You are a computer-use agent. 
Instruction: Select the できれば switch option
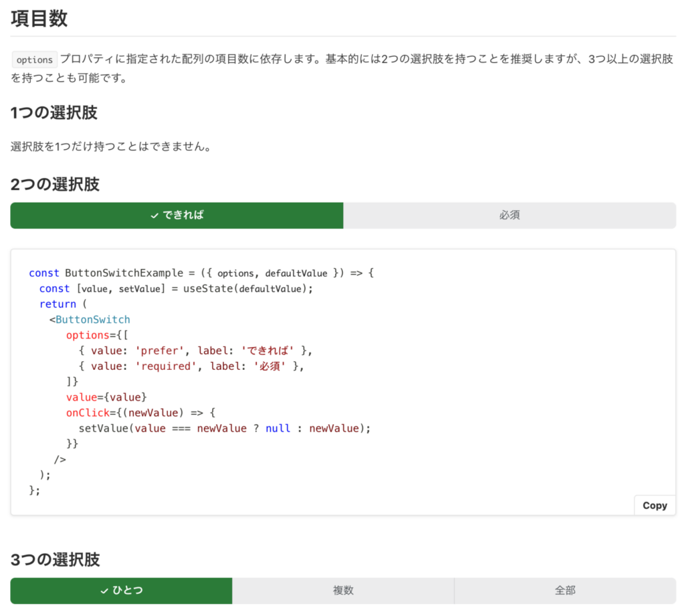click(177, 215)
